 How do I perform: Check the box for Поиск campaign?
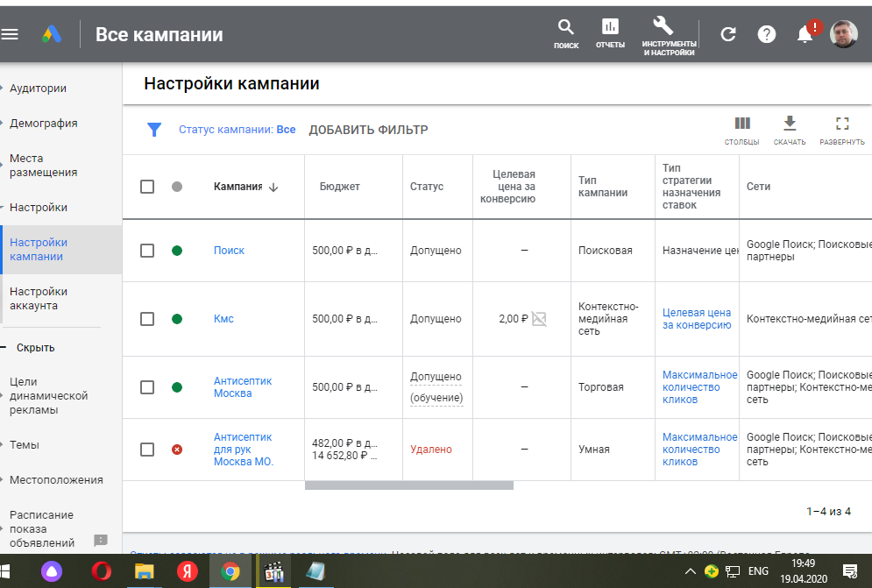tap(147, 251)
